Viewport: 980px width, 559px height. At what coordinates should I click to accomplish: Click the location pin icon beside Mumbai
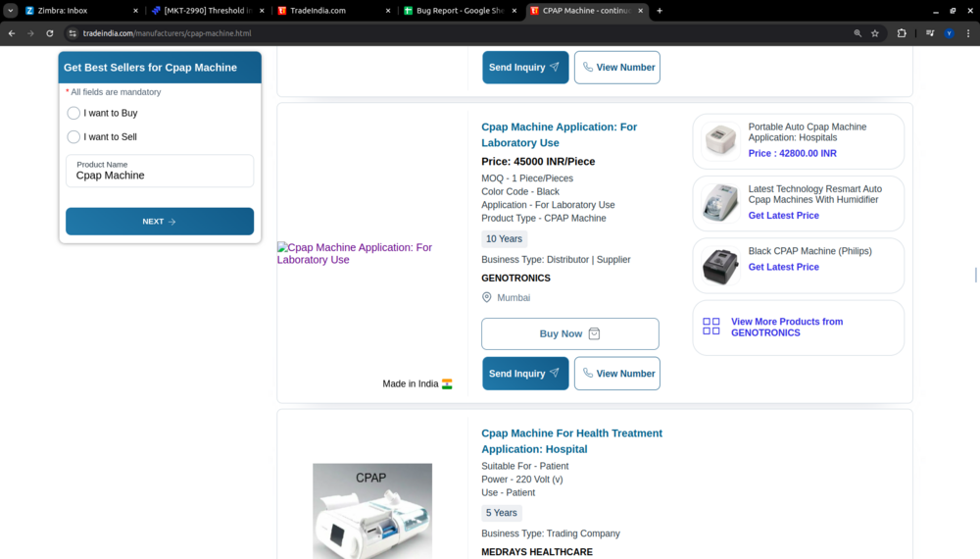tap(487, 297)
